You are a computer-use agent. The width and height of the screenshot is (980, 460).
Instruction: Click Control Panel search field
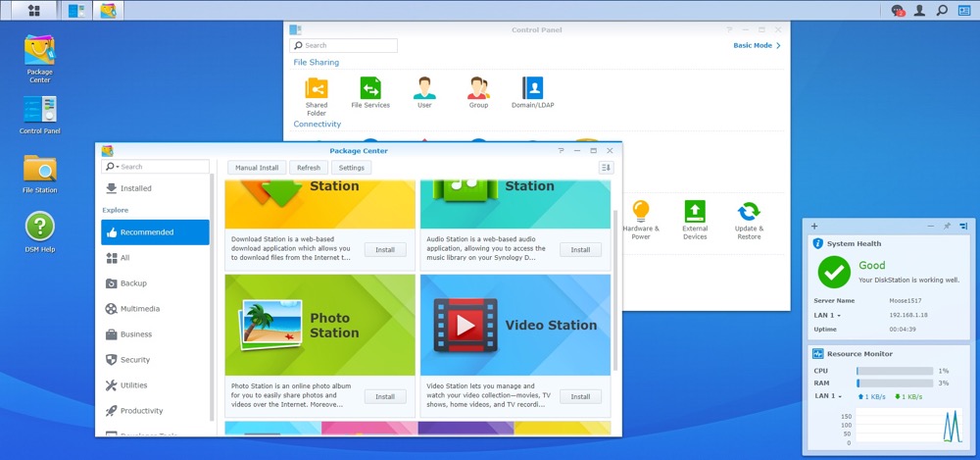point(343,46)
